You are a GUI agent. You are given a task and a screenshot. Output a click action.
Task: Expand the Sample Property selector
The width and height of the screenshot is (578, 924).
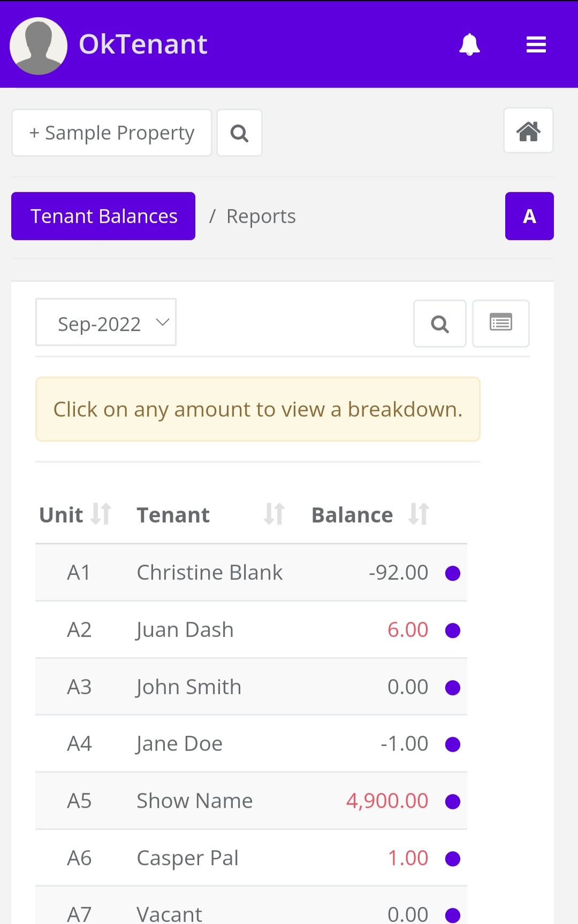112,133
